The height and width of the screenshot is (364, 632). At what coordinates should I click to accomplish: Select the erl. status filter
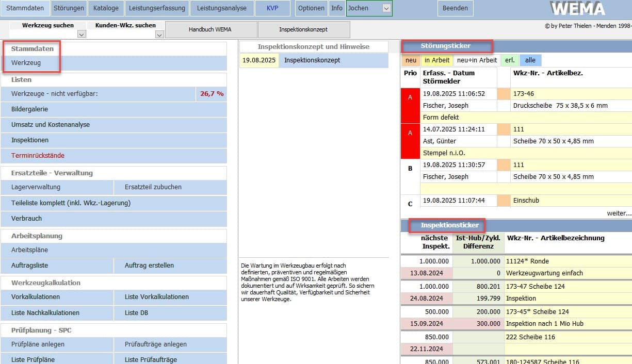point(510,60)
